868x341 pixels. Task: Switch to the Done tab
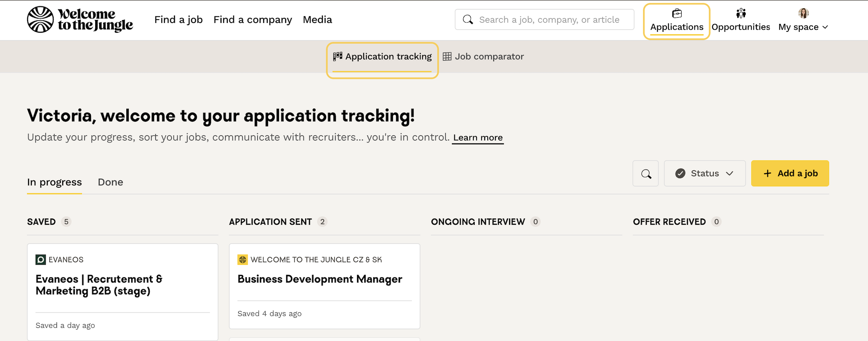110,182
